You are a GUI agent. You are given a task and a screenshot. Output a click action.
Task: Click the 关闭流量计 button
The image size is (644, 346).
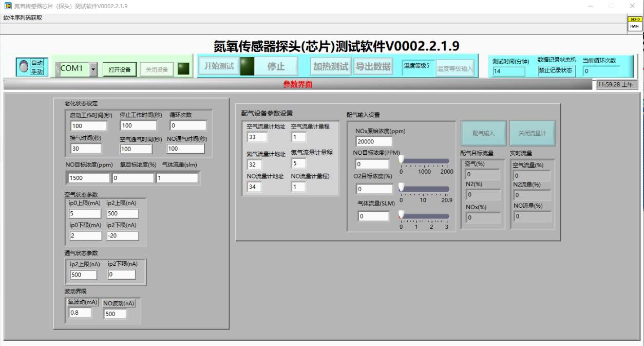click(533, 133)
